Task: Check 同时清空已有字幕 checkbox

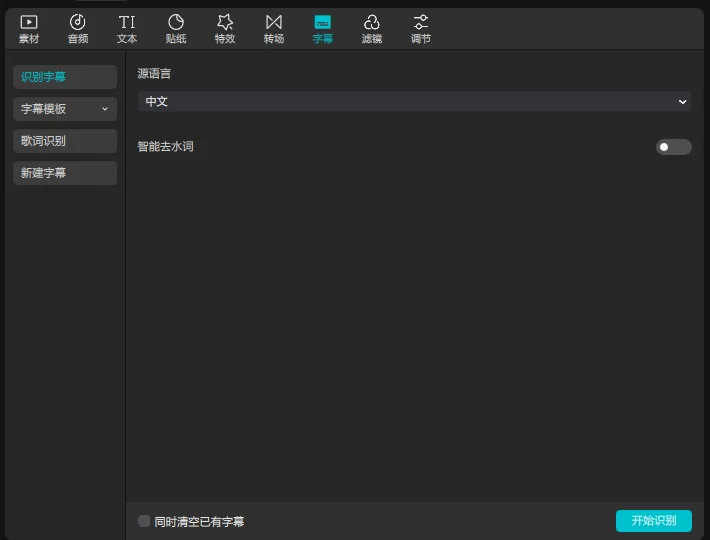Action: coord(144,521)
